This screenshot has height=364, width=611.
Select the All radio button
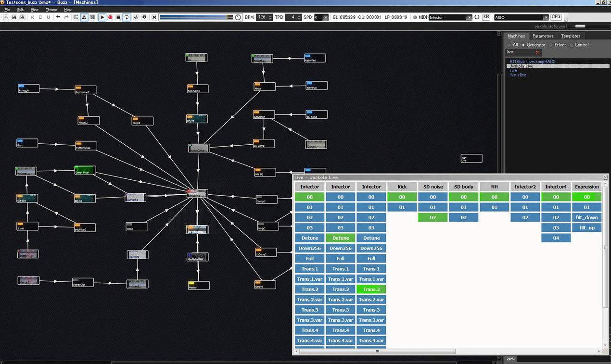coord(509,45)
